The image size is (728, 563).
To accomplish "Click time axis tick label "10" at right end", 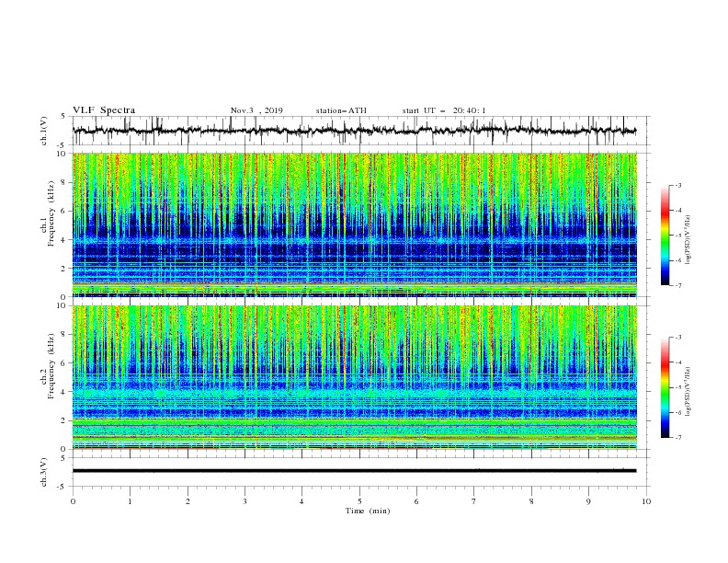I will click(646, 501).
